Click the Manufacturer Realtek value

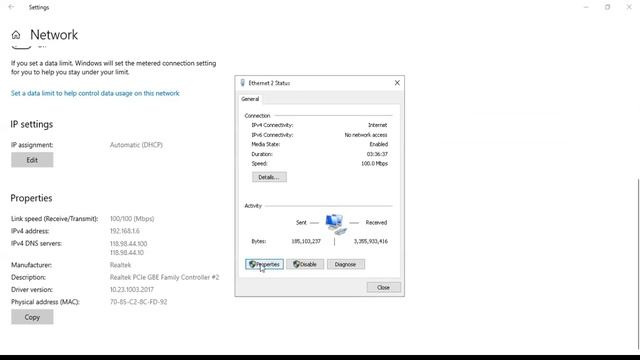tap(120, 265)
